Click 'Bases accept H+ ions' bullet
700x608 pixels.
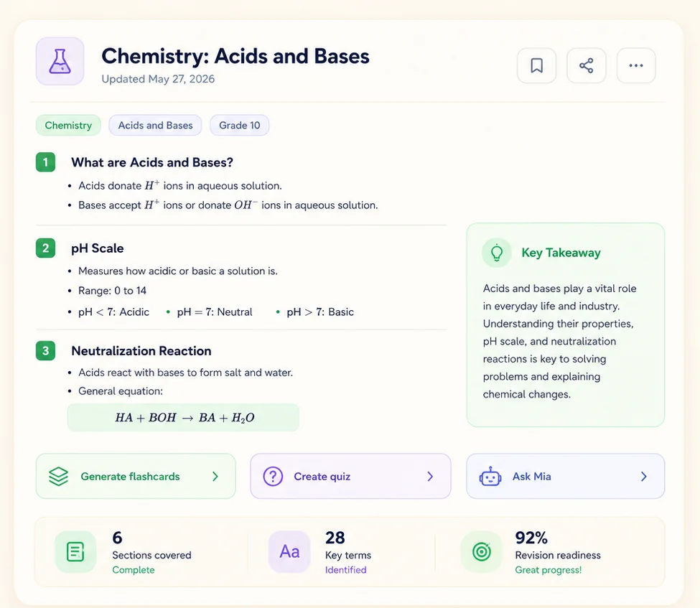pyautogui.click(x=228, y=205)
